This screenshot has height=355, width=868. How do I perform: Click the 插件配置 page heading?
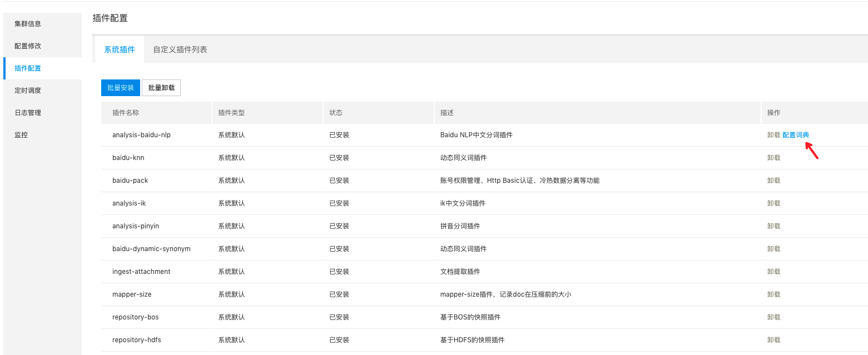(x=110, y=18)
